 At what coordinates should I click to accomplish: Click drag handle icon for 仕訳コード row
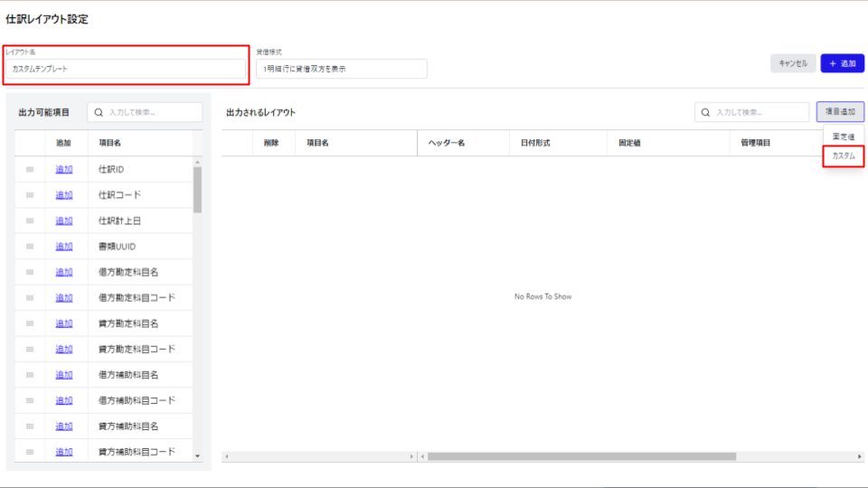(x=30, y=195)
